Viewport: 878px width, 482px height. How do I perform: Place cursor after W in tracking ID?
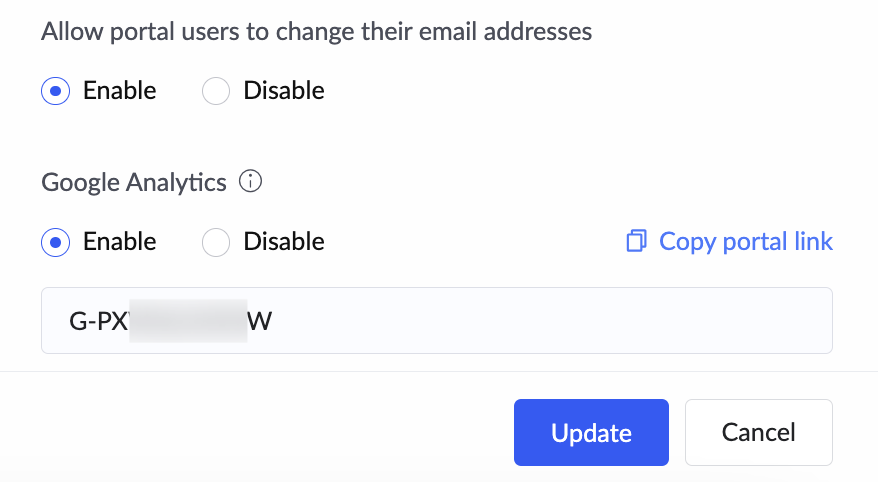click(273, 321)
